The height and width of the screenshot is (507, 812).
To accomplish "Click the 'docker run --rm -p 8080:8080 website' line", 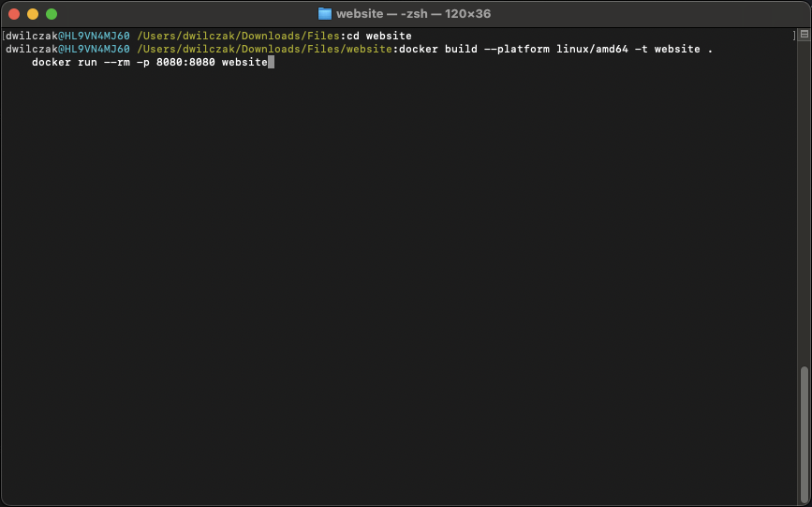I will click(150, 62).
